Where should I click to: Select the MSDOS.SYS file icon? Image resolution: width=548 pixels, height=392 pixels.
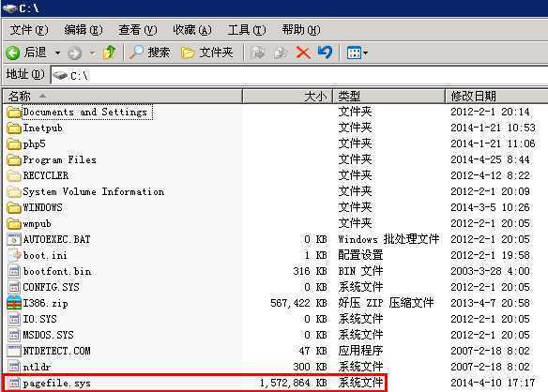point(14,335)
